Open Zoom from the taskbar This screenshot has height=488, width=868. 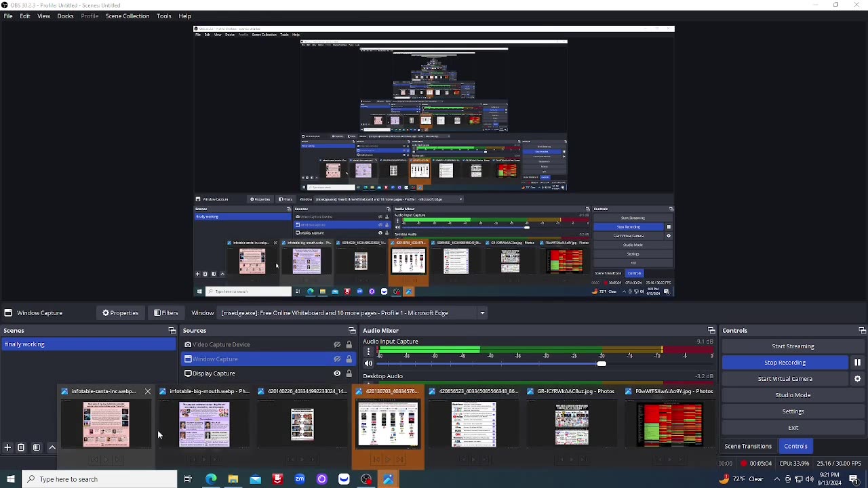pos(300,479)
